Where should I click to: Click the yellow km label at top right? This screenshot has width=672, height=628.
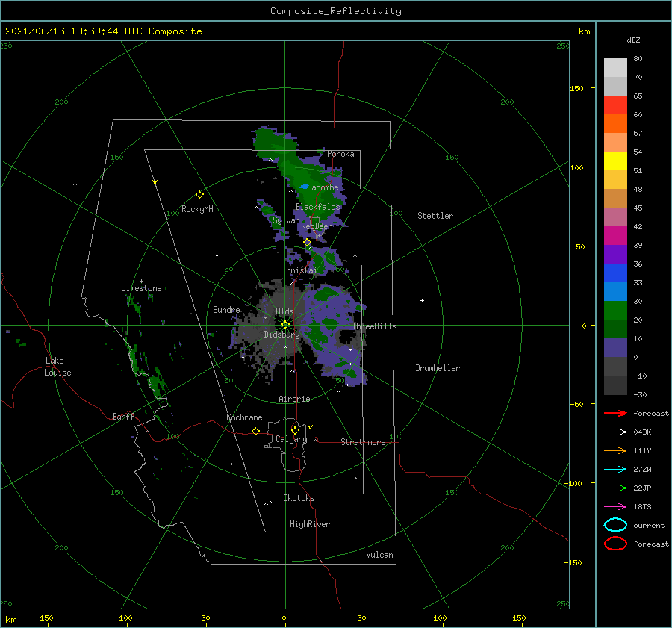point(584,31)
